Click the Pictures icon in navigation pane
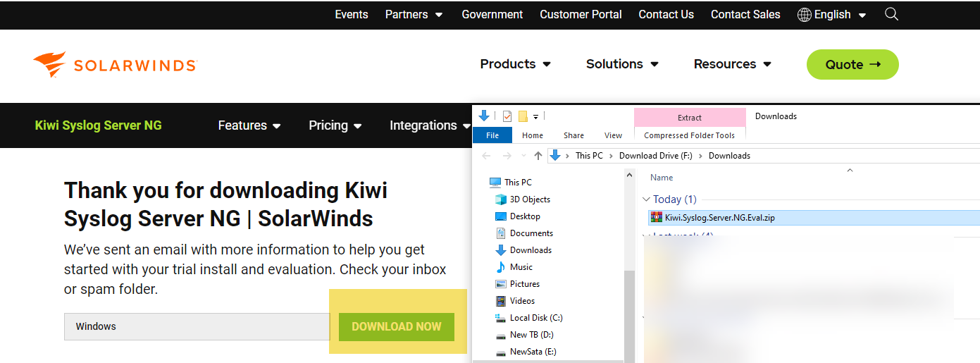980x363 pixels. pos(501,284)
